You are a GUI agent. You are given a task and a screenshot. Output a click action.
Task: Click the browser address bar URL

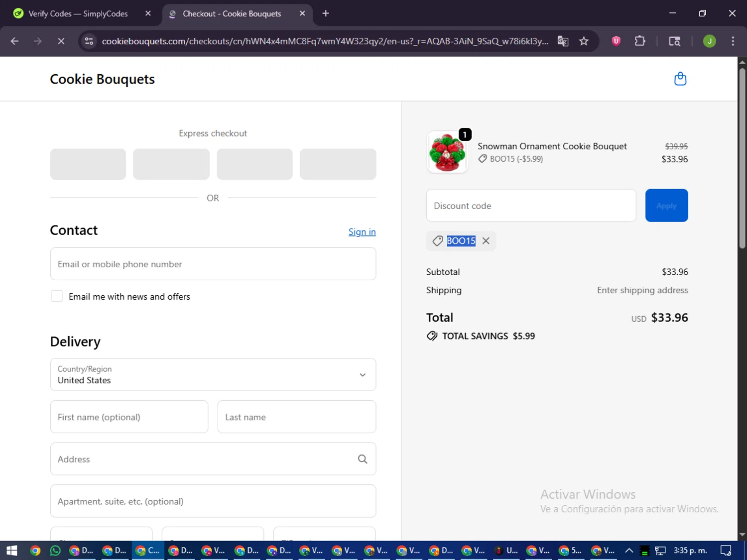pos(325,41)
